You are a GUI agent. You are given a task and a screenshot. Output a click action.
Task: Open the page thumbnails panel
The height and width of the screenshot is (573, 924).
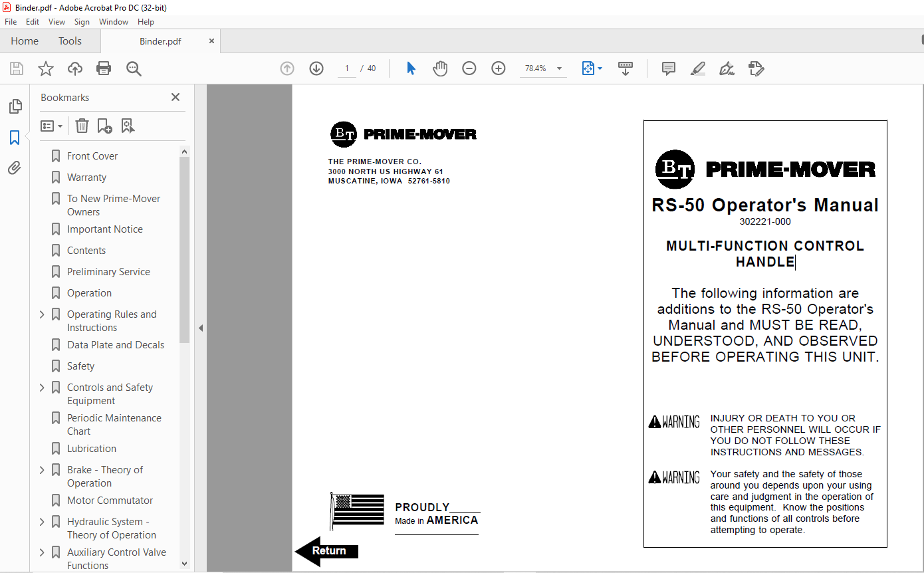click(x=15, y=106)
